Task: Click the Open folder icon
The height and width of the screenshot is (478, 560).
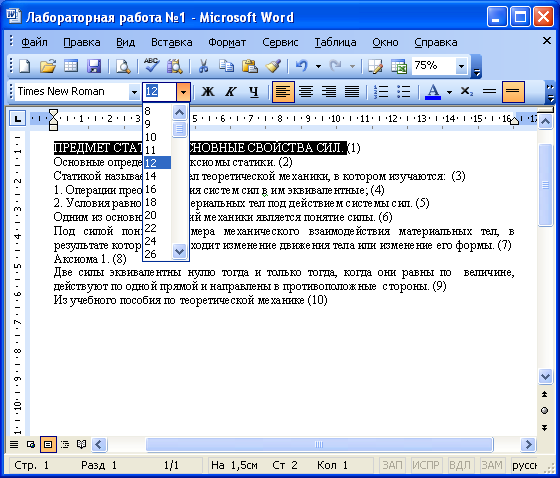Action: click(48, 66)
